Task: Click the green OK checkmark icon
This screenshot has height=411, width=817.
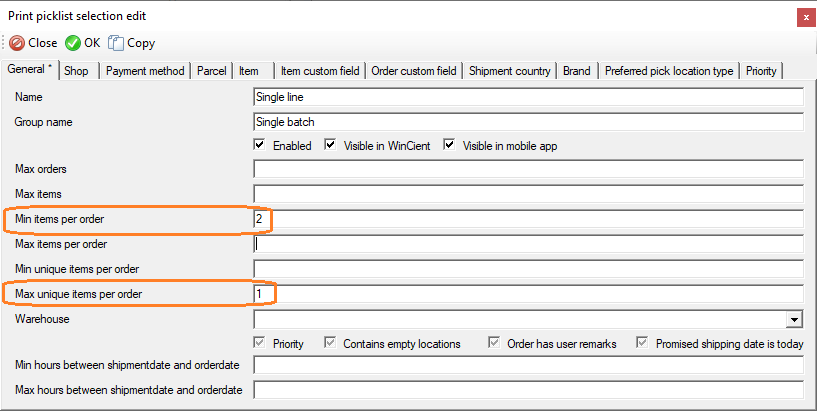Action: pos(73,43)
